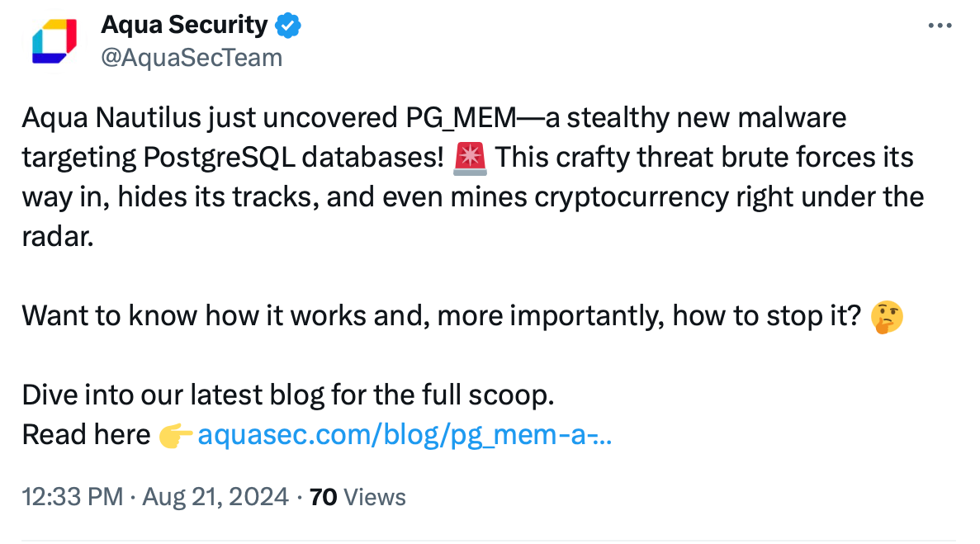Click the Aug 21, 2024 date
980x544 pixels.
pos(215,497)
